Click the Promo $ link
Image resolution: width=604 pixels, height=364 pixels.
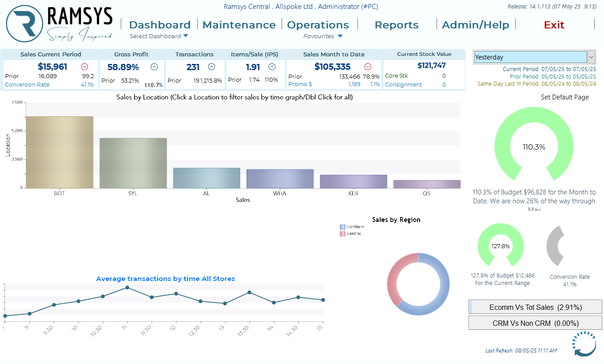coord(300,84)
